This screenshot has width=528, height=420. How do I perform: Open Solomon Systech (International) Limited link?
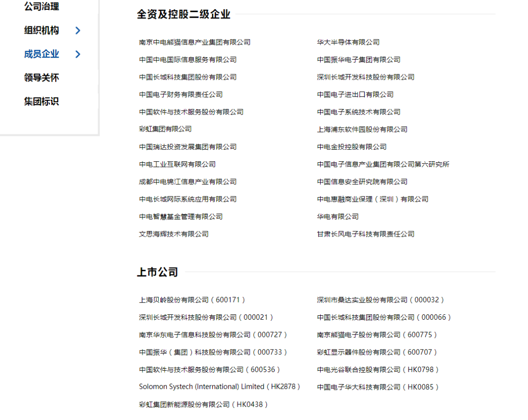[x=220, y=387]
